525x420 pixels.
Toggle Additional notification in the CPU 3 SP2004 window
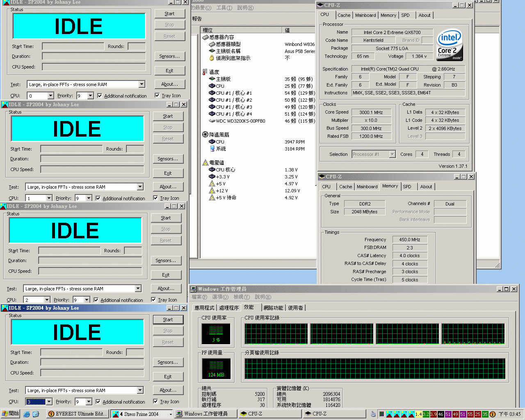98,402
